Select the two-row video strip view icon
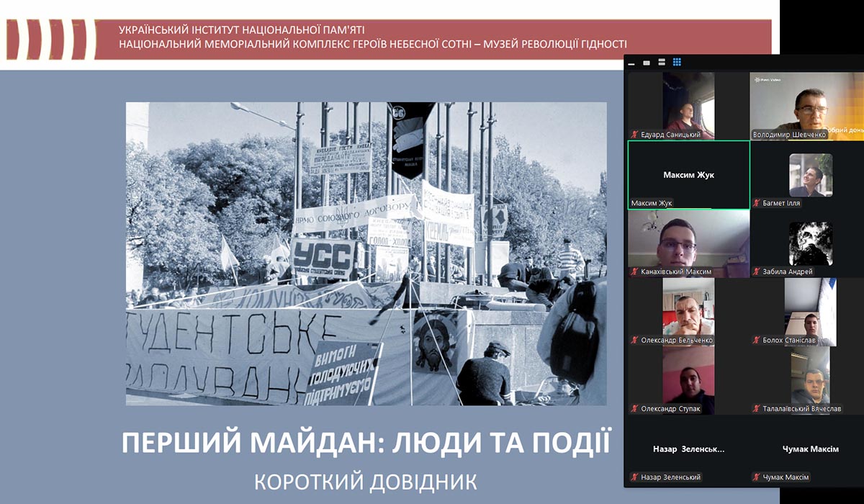The width and height of the screenshot is (864, 504). [662, 63]
